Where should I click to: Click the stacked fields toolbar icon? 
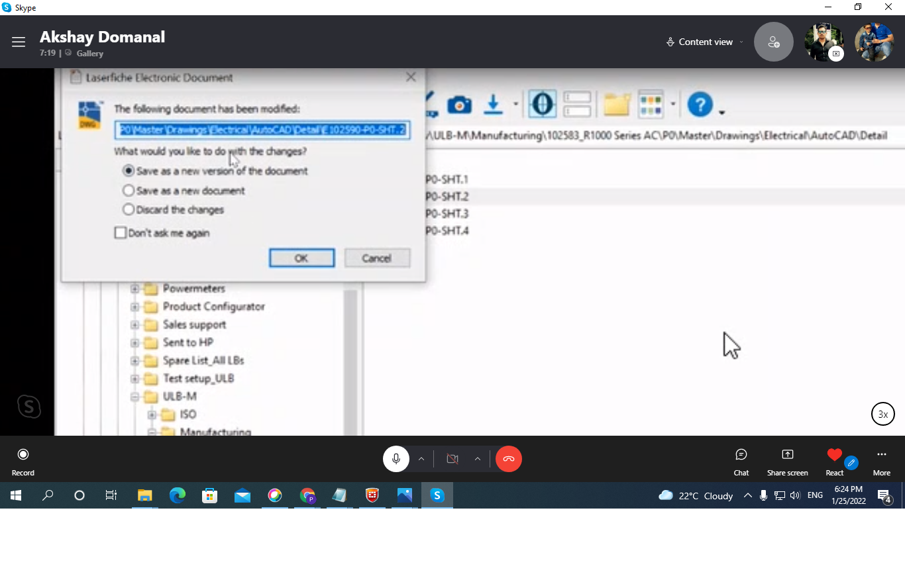(x=577, y=105)
